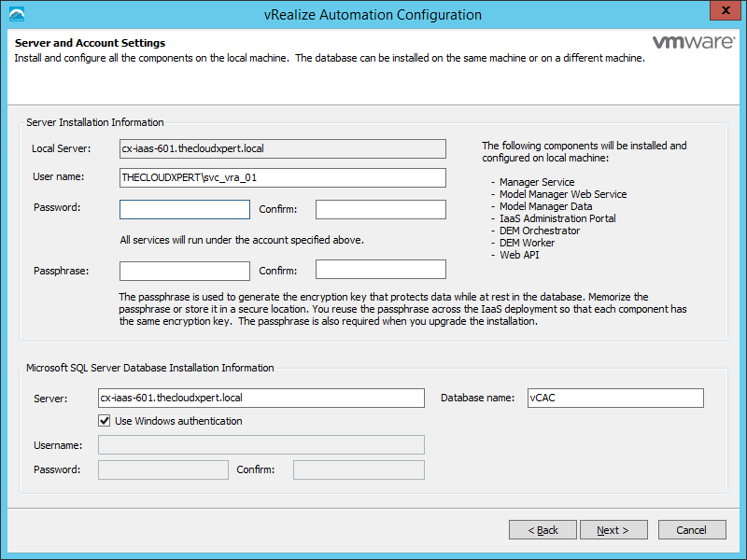The height and width of the screenshot is (560, 747).
Task: Select the service account Password field
Action: [x=185, y=209]
